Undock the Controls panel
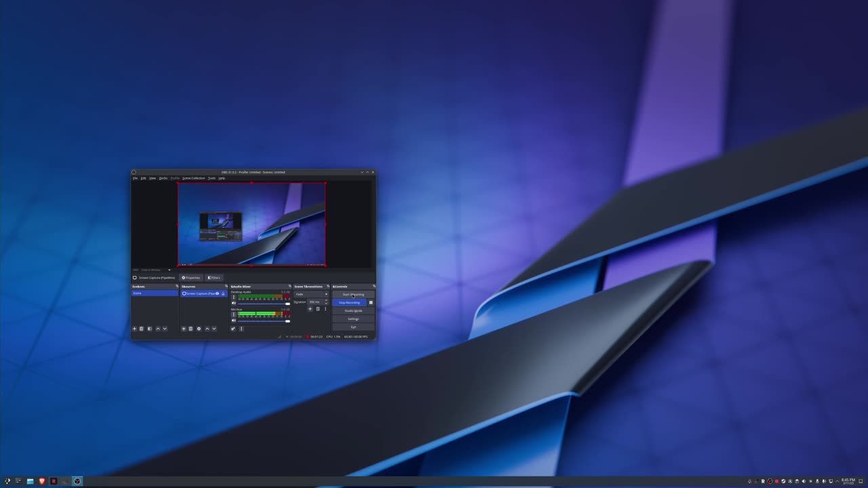This screenshot has width=868, height=488. 374,286
